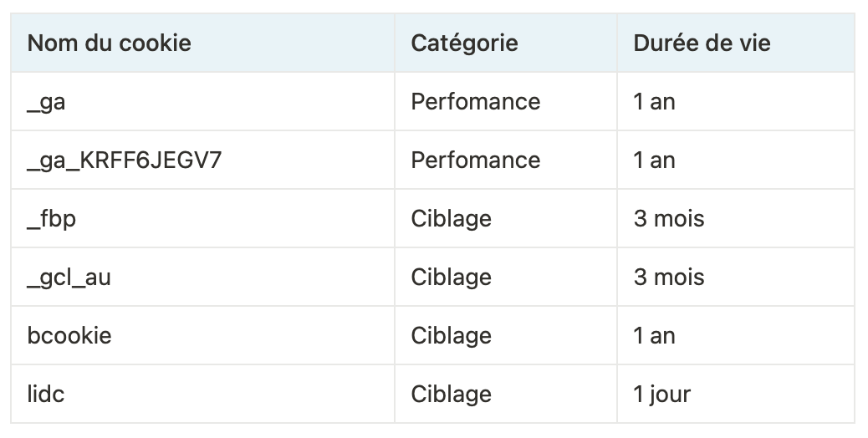Click the 'Durée de vie' column header
868x438 pixels.
[702, 43]
